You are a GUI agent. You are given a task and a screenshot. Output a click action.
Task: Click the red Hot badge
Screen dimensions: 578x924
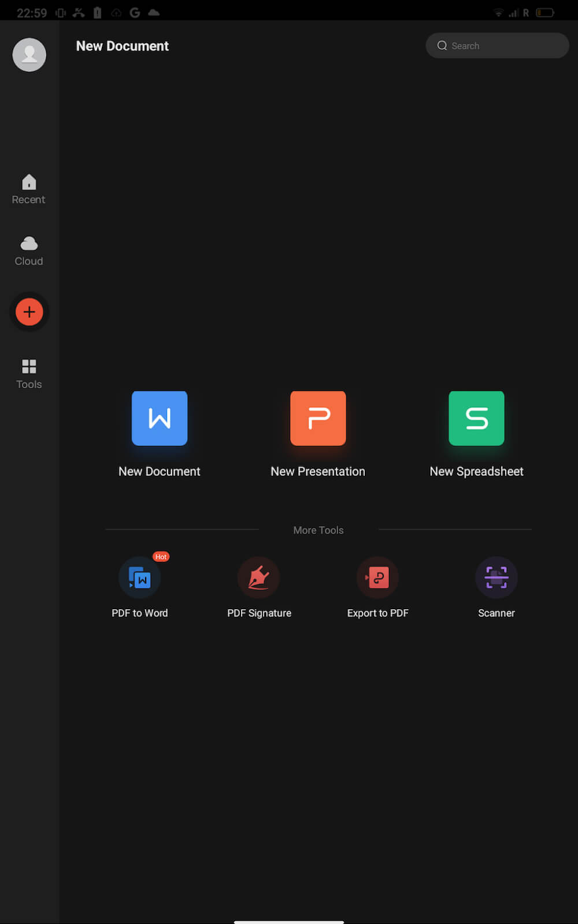[x=161, y=557]
